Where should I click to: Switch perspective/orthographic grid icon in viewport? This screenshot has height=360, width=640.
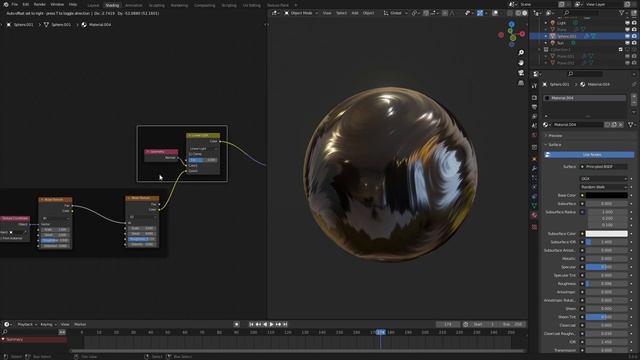pyautogui.click(x=521, y=83)
